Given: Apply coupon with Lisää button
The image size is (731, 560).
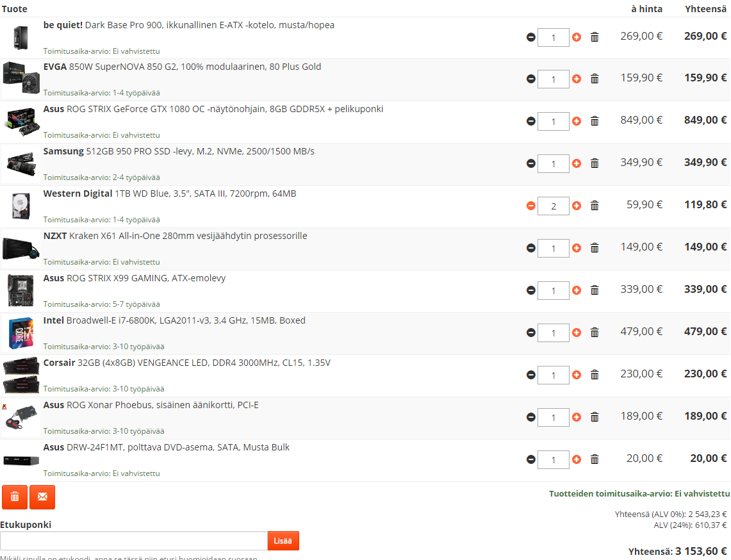Looking at the screenshot, I should pyautogui.click(x=283, y=541).
